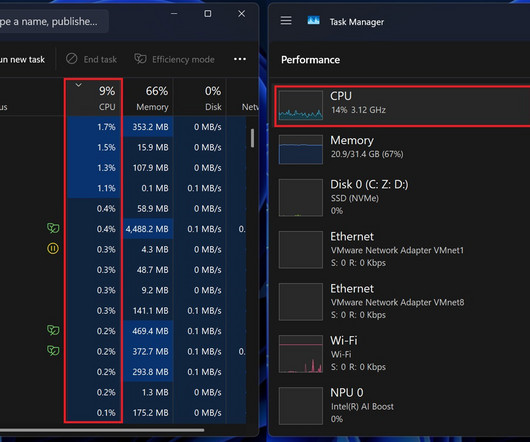The image size is (530, 442).
Task: Open the Wi-Fi performance graph
Action: [402, 353]
